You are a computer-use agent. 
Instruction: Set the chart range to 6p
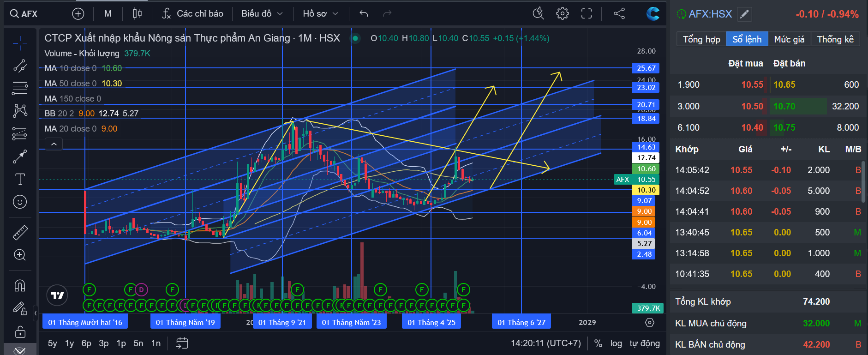86,343
